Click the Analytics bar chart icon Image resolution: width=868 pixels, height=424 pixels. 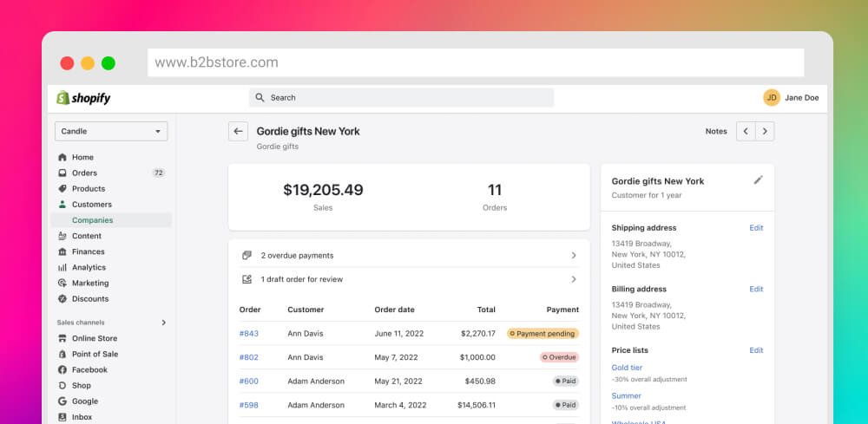62,268
